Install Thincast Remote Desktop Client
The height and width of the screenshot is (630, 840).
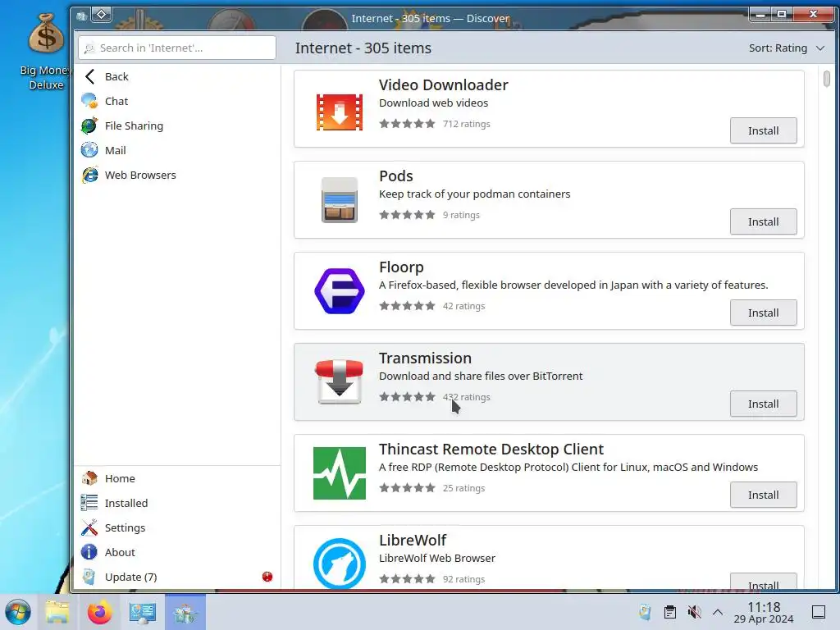(763, 495)
